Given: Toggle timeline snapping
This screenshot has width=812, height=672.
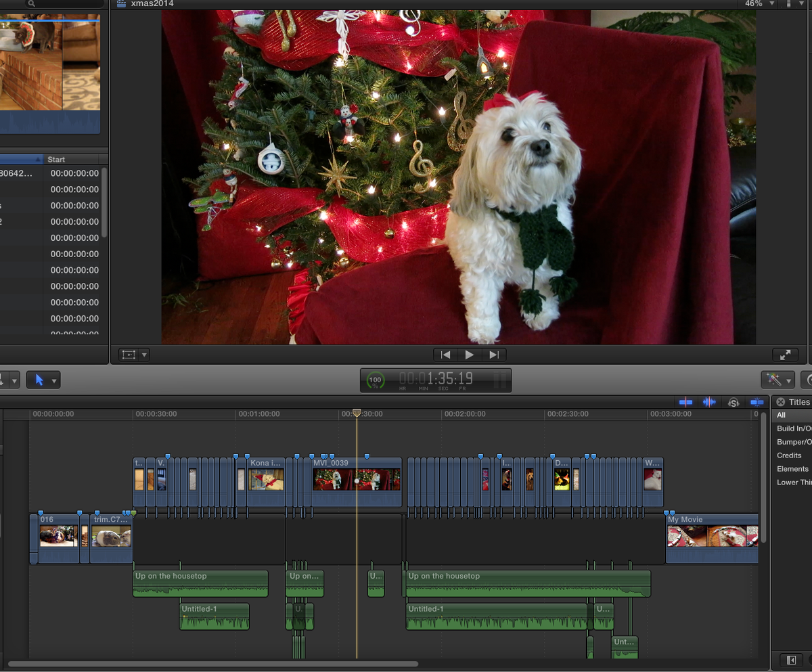Looking at the screenshot, I should pyautogui.click(x=757, y=402).
